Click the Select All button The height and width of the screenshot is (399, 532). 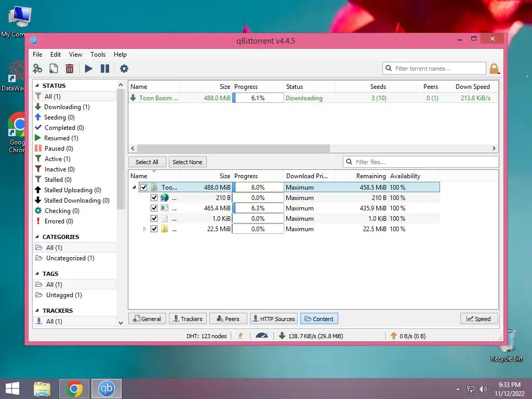click(147, 162)
